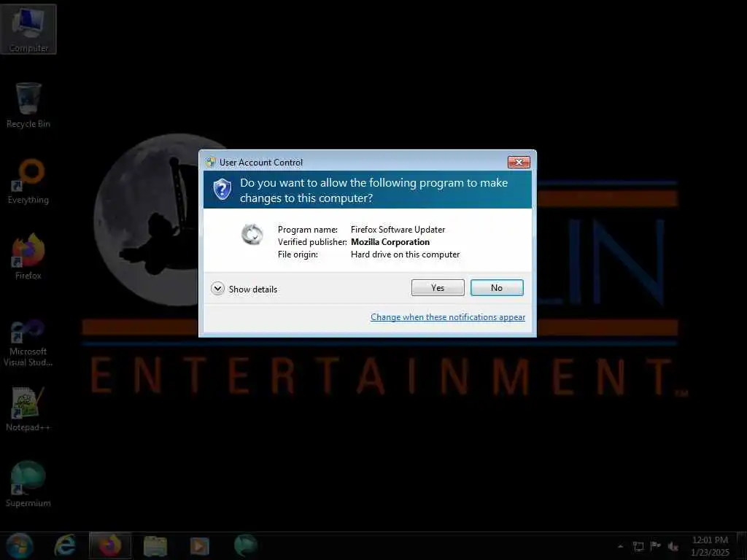
Task: Open Microsoft Visual Studio desktop shortcut
Action: [28, 342]
